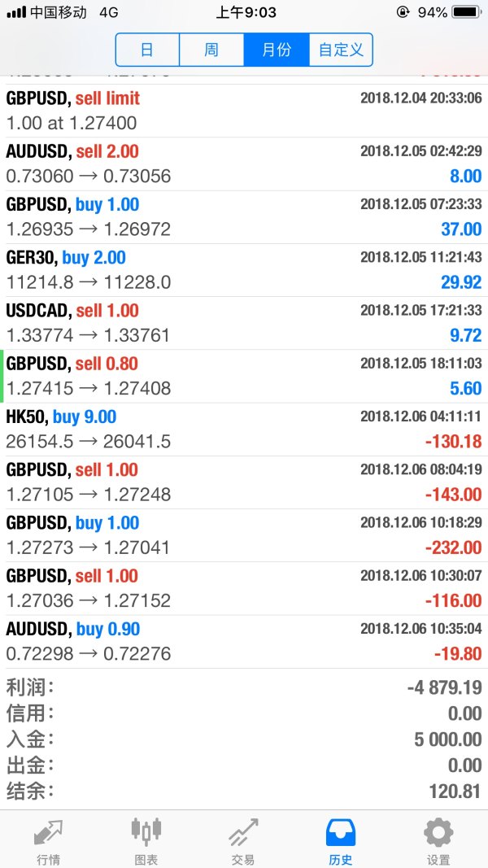Tap the battery icon in status bar
The width and height of the screenshot is (488, 868).
466,12
